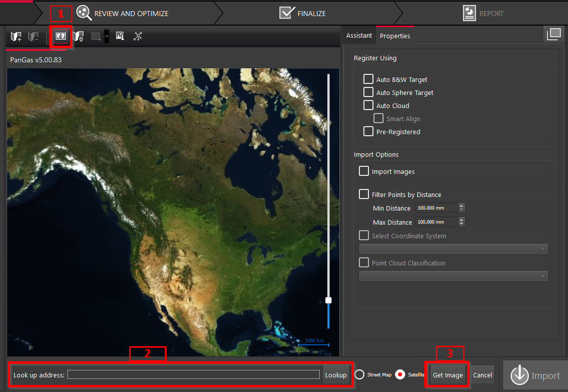Enable Auto B&W Target checkbox
The width and height of the screenshot is (568, 392).
368,79
